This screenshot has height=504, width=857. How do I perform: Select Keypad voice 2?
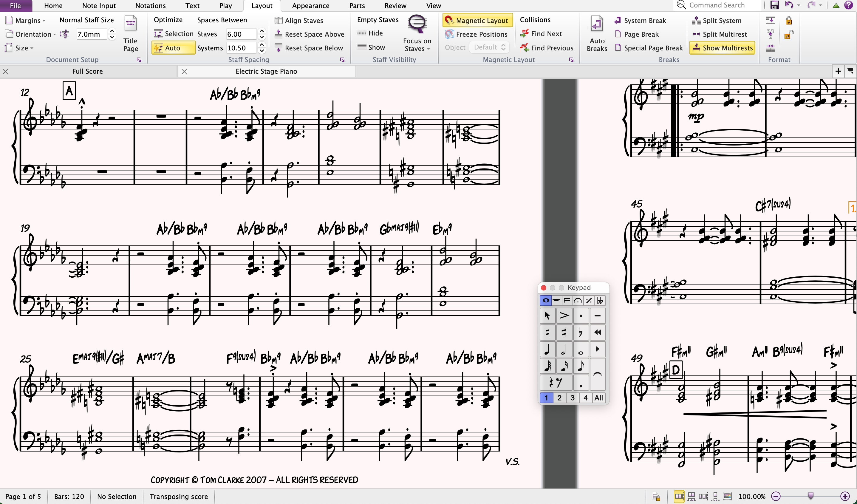pyautogui.click(x=559, y=398)
